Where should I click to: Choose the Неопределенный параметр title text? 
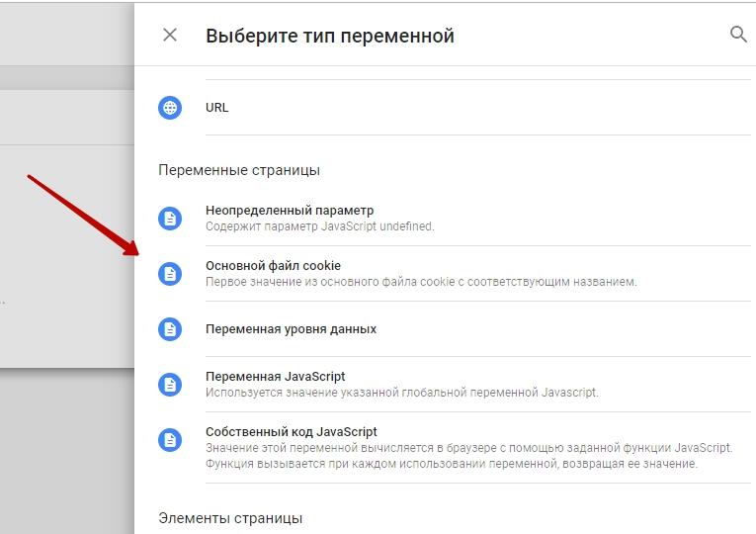click(x=290, y=211)
